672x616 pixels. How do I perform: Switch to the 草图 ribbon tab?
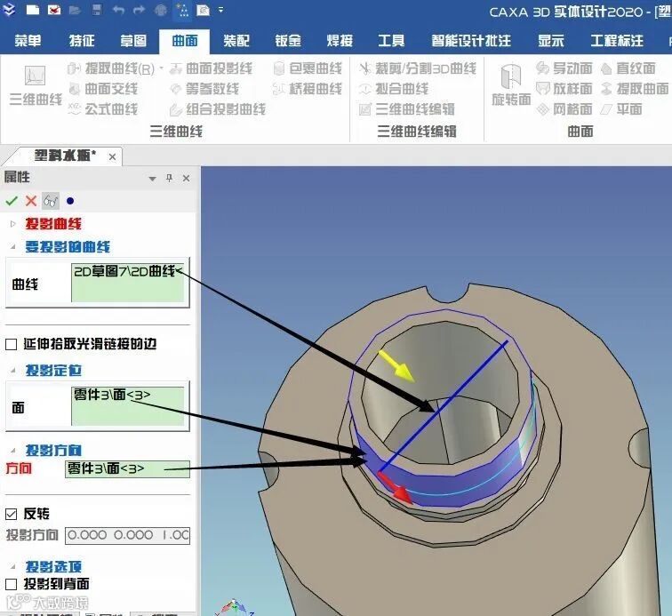pos(133,41)
